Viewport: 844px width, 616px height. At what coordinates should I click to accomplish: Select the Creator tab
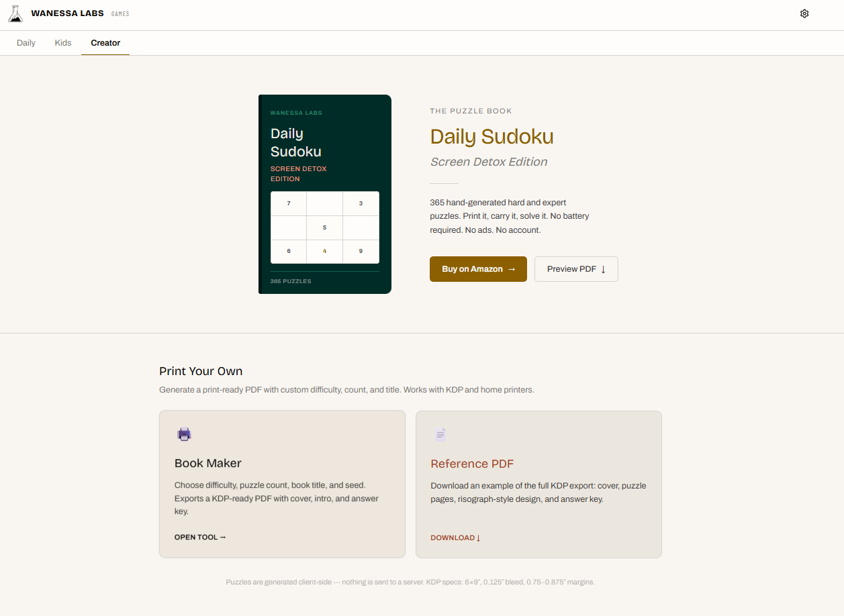pos(105,43)
